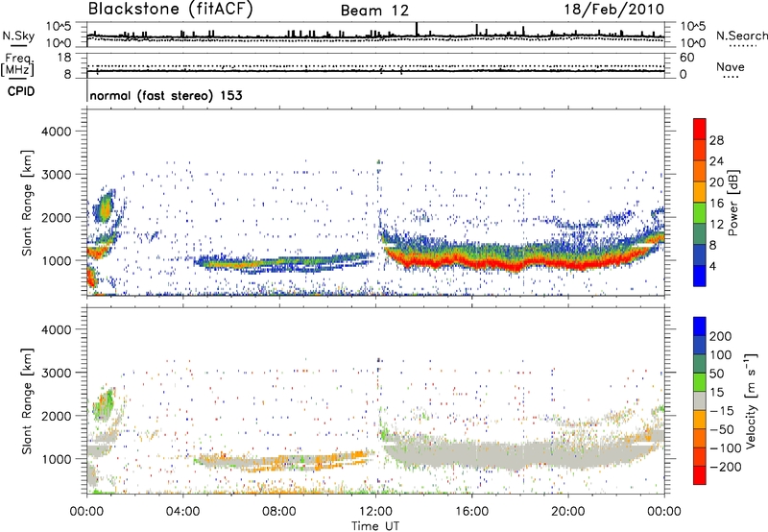Click the "-50" label on Velocity colorbar
Viewport: 768px width, 532px height.
click(x=722, y=430)
